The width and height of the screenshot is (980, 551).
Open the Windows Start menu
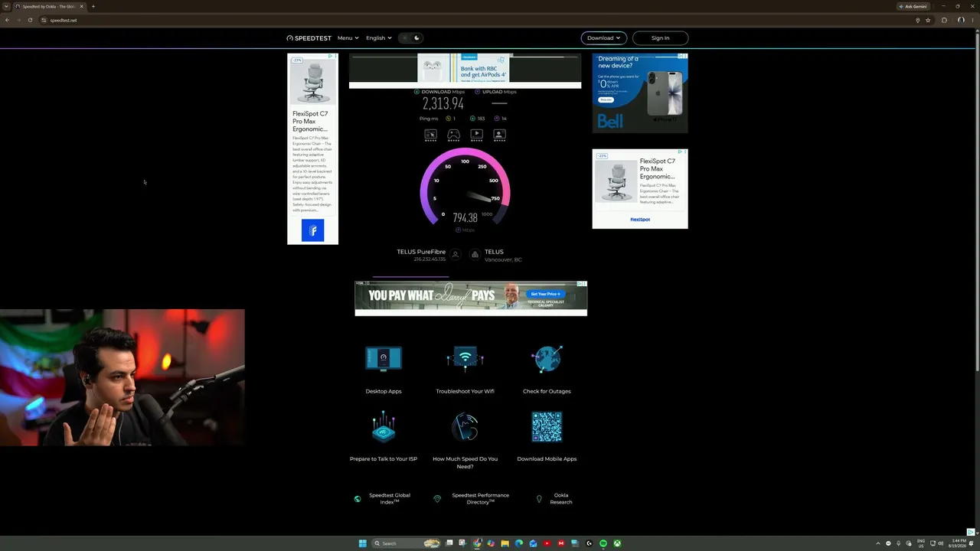[363, 543]
